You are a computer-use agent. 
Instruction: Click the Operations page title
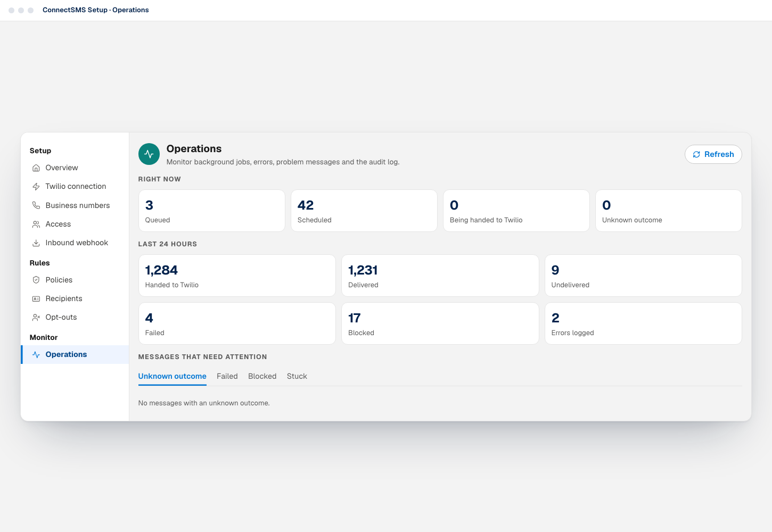click(x=194, y=149)
